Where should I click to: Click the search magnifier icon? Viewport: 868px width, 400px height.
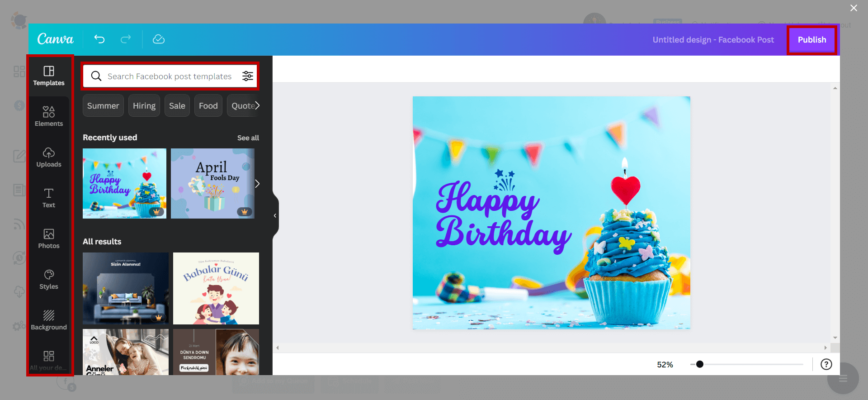click(x=96, y=76)
